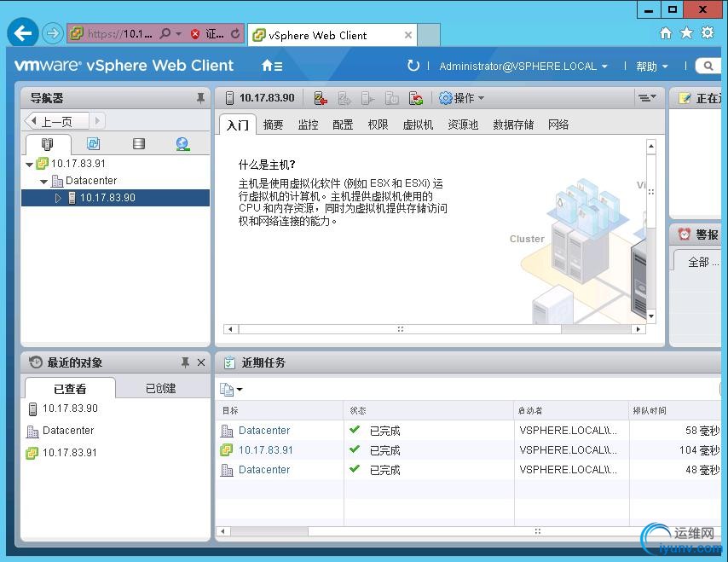Pin the Navigator panel
Viewport: 728px width, 562px height.
[x=200, y=98]
